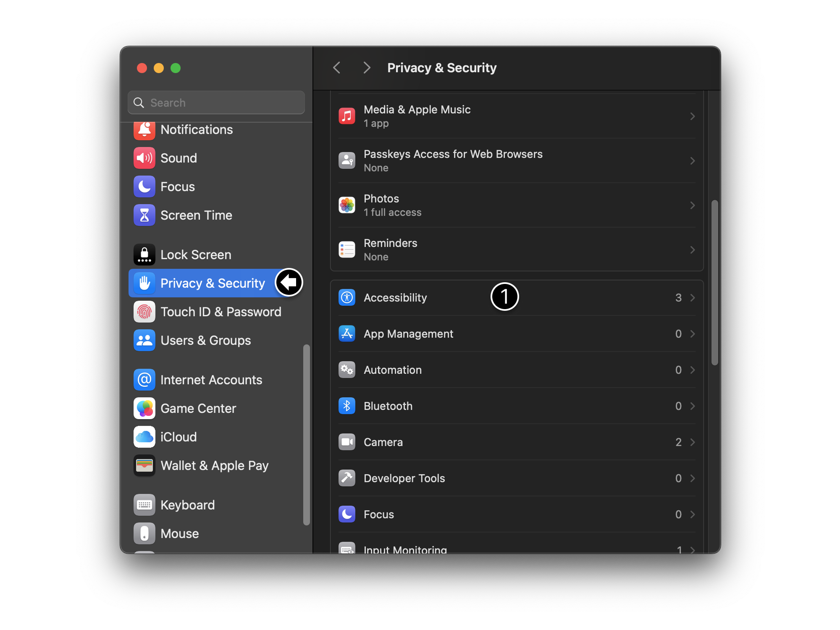Click the Reminders list icon
This screenshot has height=630, width=840.
[347, 250]
